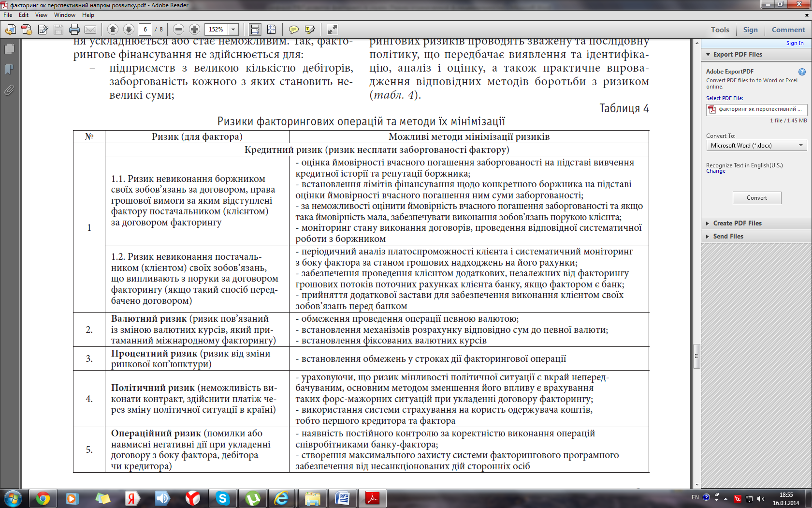This screenshot has width=812, height=508.
Task: Click 'Валютний ризик' table cell text
Action: tap(149, 319)
